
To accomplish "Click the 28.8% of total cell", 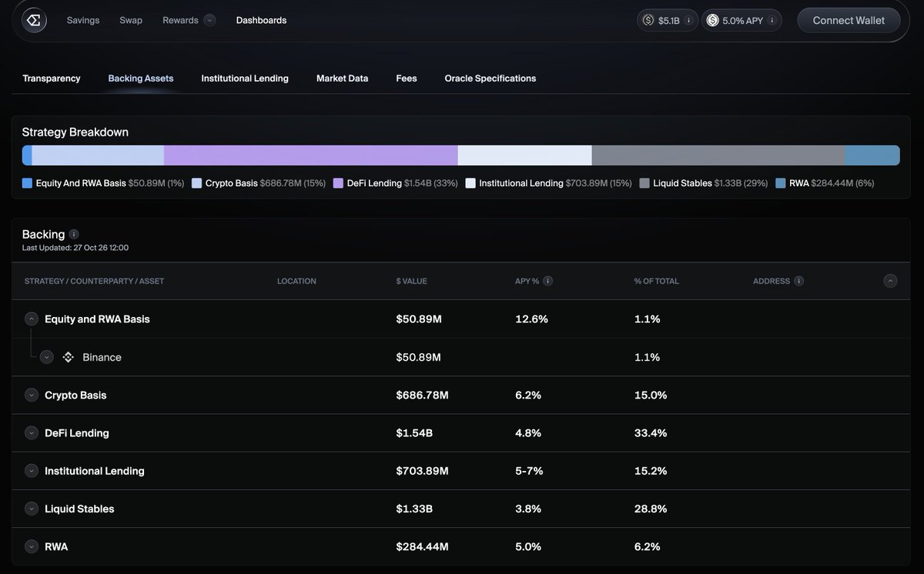I will (x=651, y=509).
